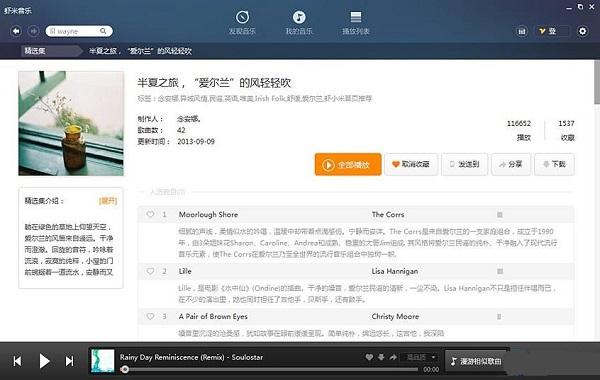Open the player bar dropdown arrow

tap(433, 357)
